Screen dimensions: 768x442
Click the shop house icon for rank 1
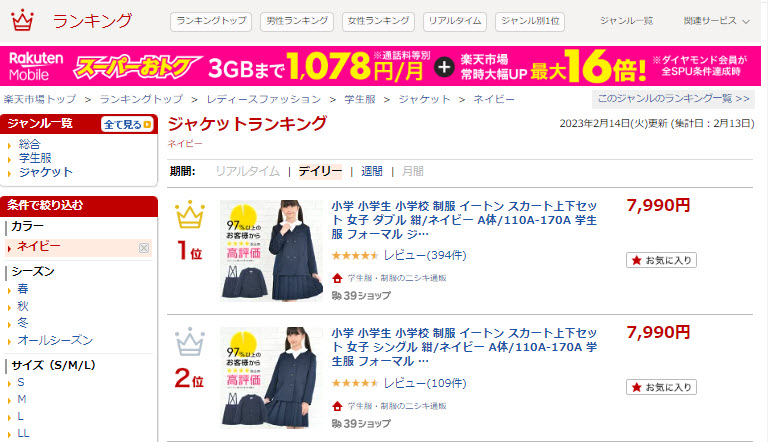[337, 278]
